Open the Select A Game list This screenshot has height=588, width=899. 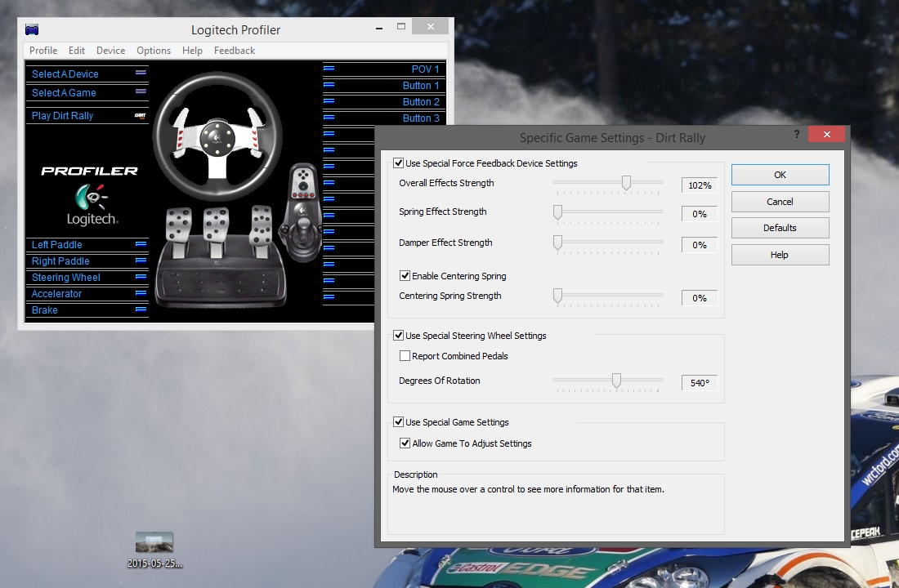(x=64, y=93)
